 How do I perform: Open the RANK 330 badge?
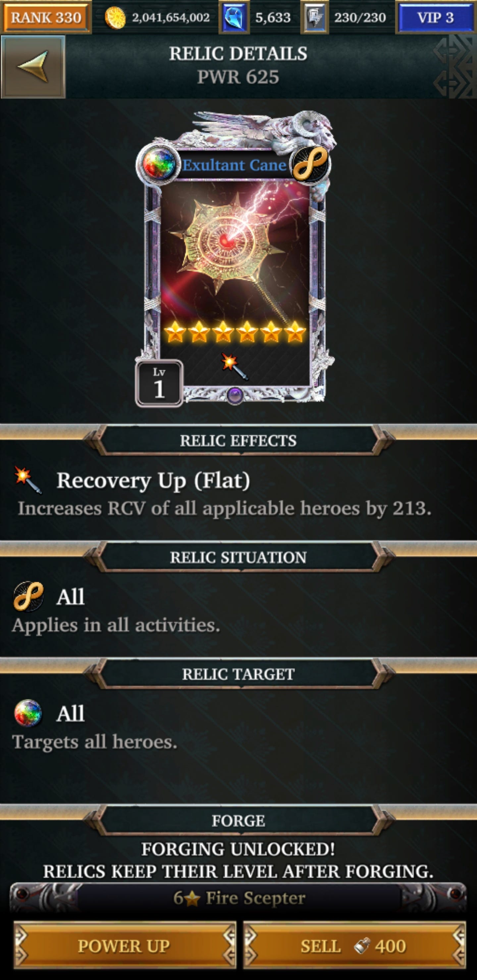coord(46,18)
